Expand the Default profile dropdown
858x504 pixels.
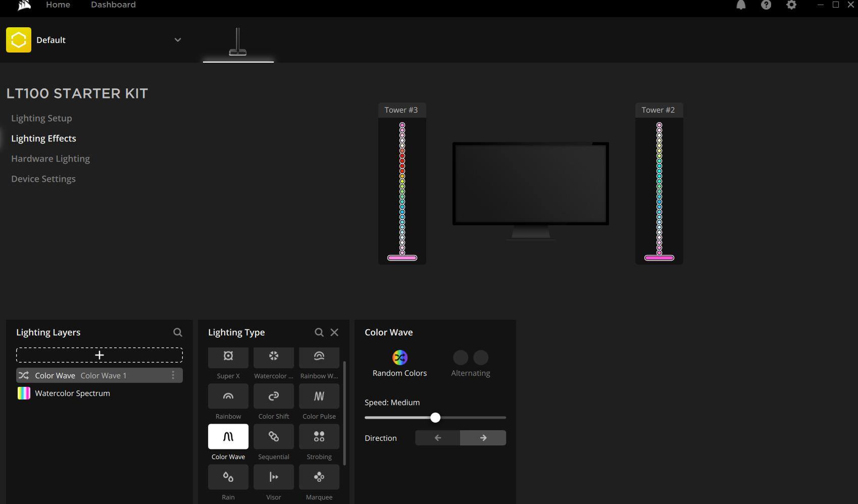(x=178, y=40)
